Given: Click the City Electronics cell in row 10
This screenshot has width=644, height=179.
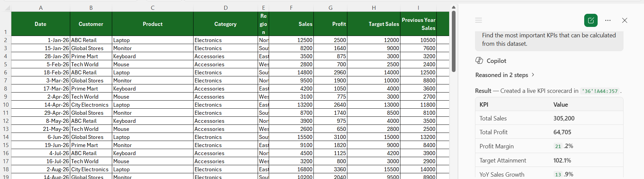Looking at the screenshot, I should pyautogui.click(x=91, y=105).
